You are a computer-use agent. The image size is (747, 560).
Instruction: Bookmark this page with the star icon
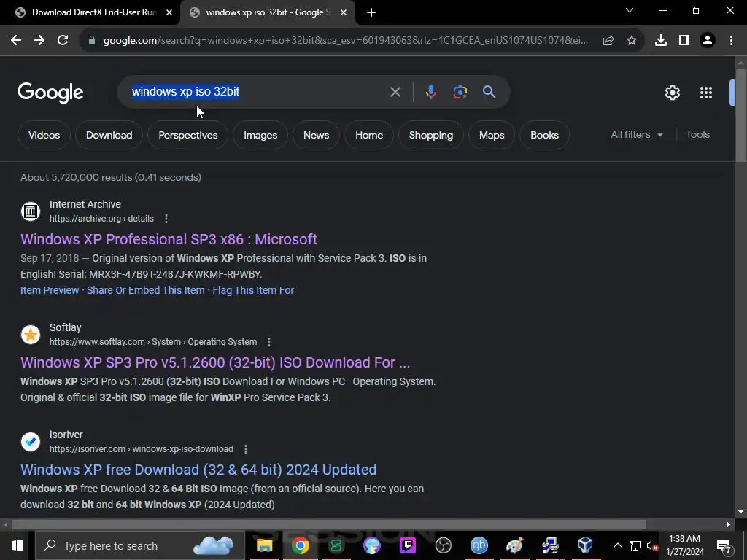coord(632,41)
